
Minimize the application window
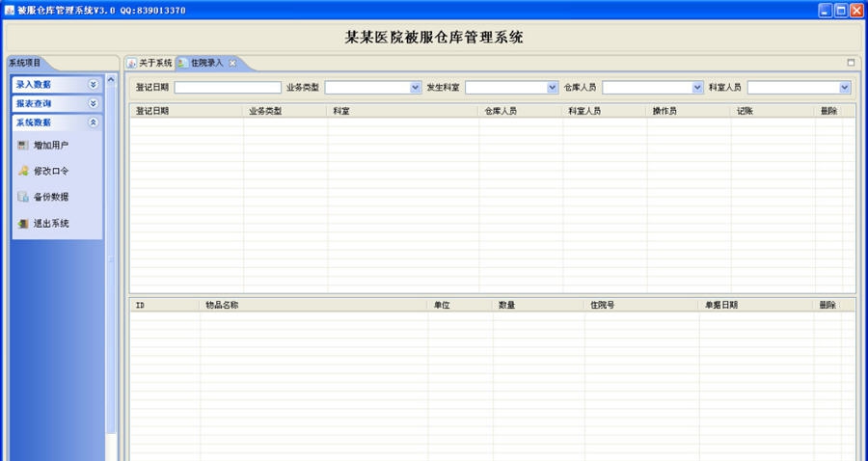[826, 10]
